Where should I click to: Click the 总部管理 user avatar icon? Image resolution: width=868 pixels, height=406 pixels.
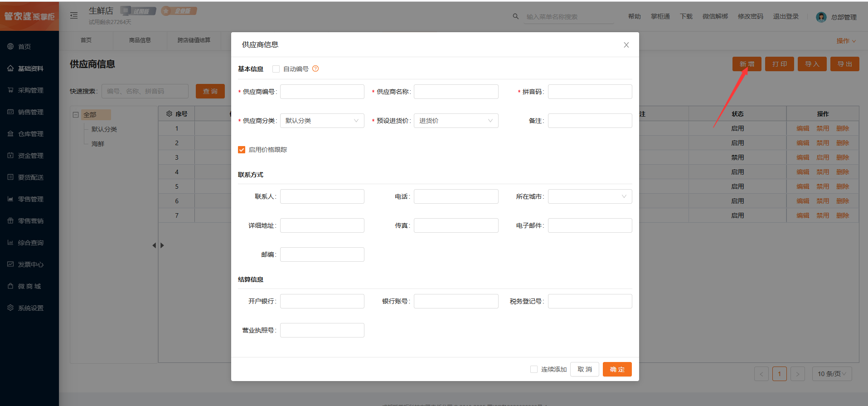821,17
